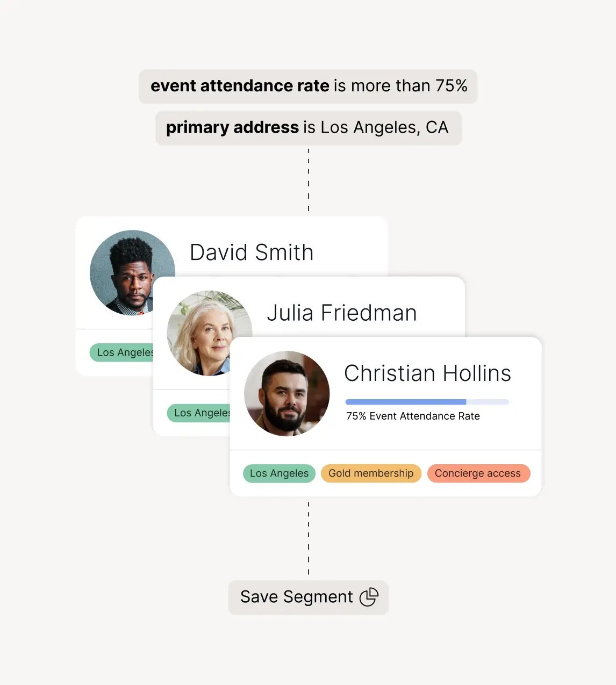The image size is (616, 685).
Task: Click the pie chart icon beside Save Segment
Action: (x=369, y=597)
